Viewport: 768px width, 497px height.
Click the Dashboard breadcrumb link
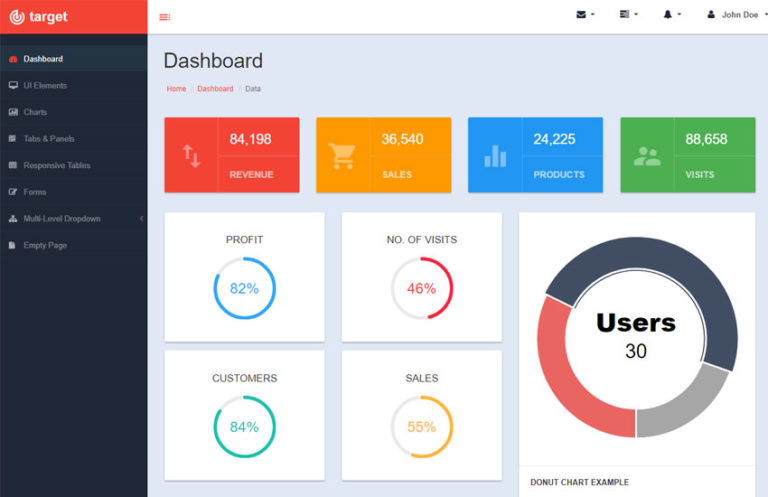click(215, 89)
